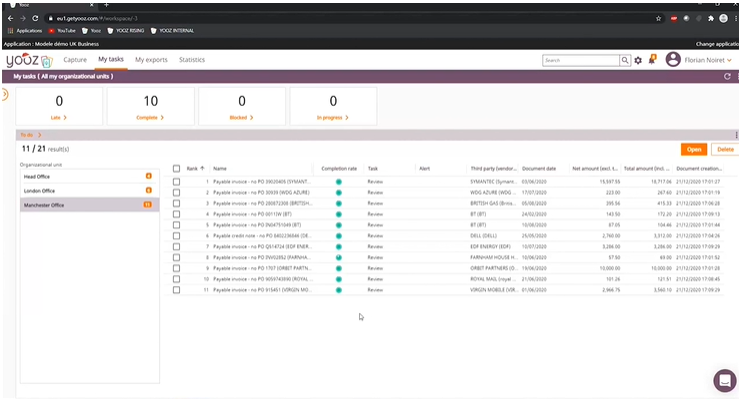Bookmark page with star icon
The height and width of the screenshot is (399, 739).
pyautogui.click(x=658, y=18)
